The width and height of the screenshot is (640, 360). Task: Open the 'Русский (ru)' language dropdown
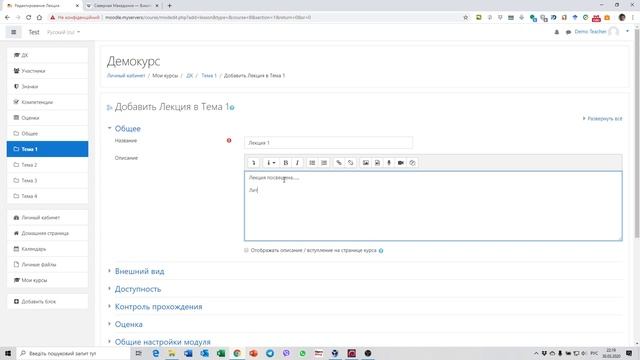63,32
